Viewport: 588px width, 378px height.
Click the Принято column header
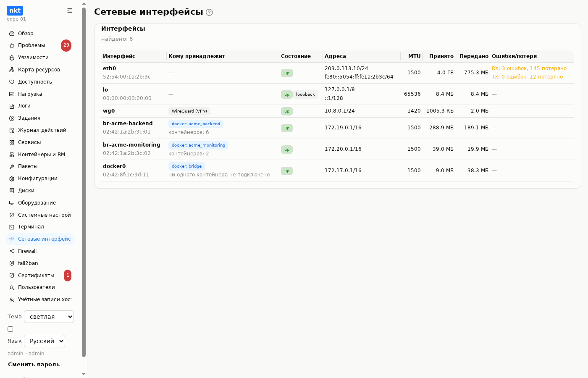pos(441,56)
